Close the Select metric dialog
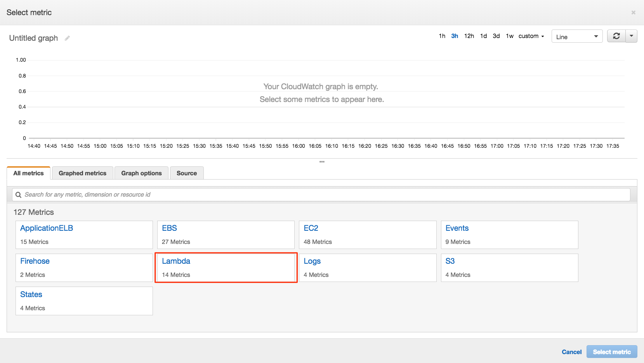This screenshot has width=644, height=363. (x=633, y=12)
